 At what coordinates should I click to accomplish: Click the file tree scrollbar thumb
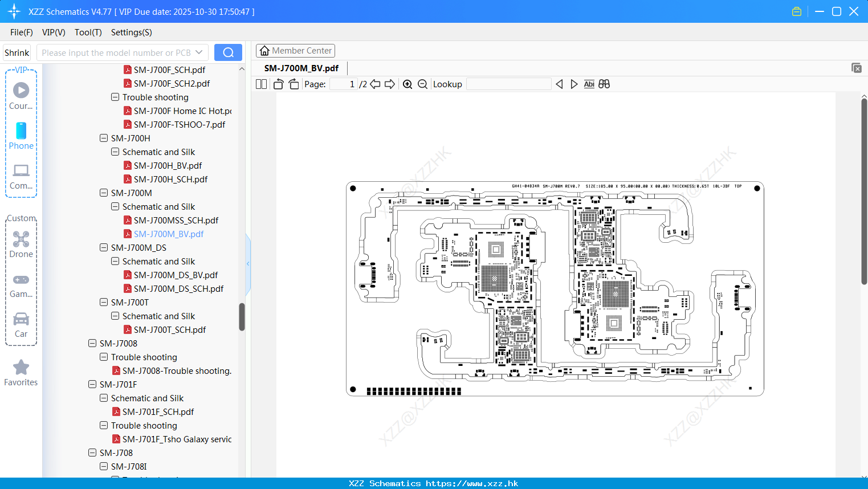coord(242,317)
